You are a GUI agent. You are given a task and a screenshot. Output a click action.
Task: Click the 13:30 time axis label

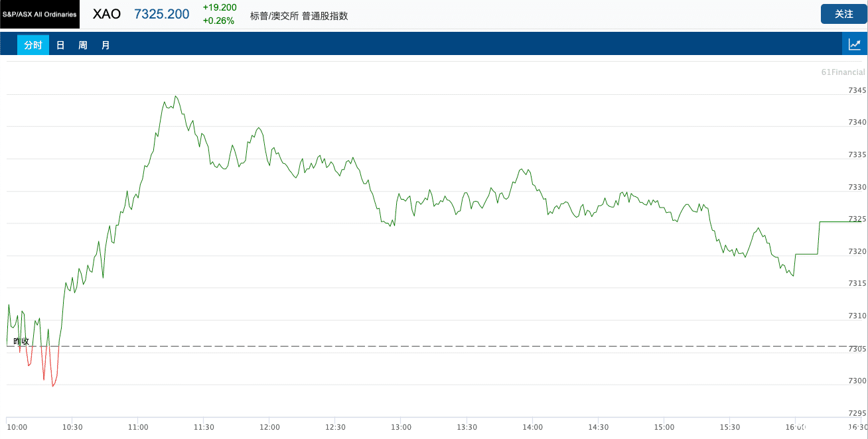pyautogui.click(x=467, y=427)
